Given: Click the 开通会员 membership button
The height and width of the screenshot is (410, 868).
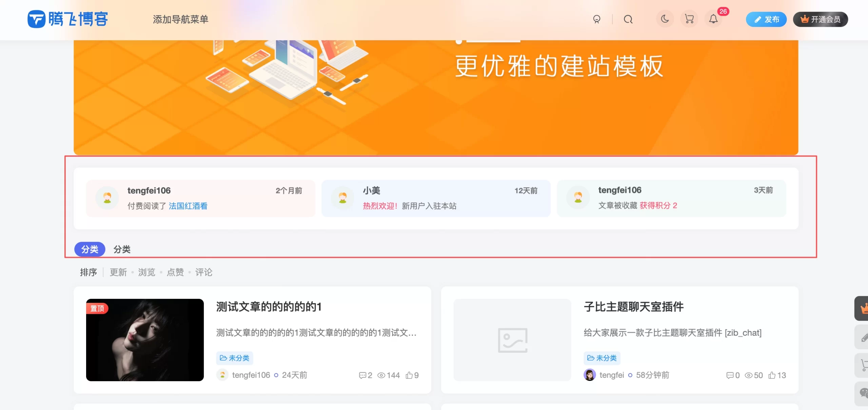Looking at the screenshot, I should pyautogui.click(x=820, y=19).
